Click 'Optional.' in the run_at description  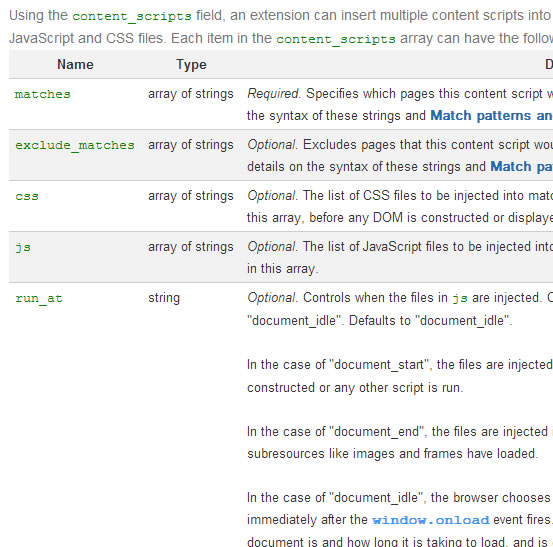[x=273, y=298]
